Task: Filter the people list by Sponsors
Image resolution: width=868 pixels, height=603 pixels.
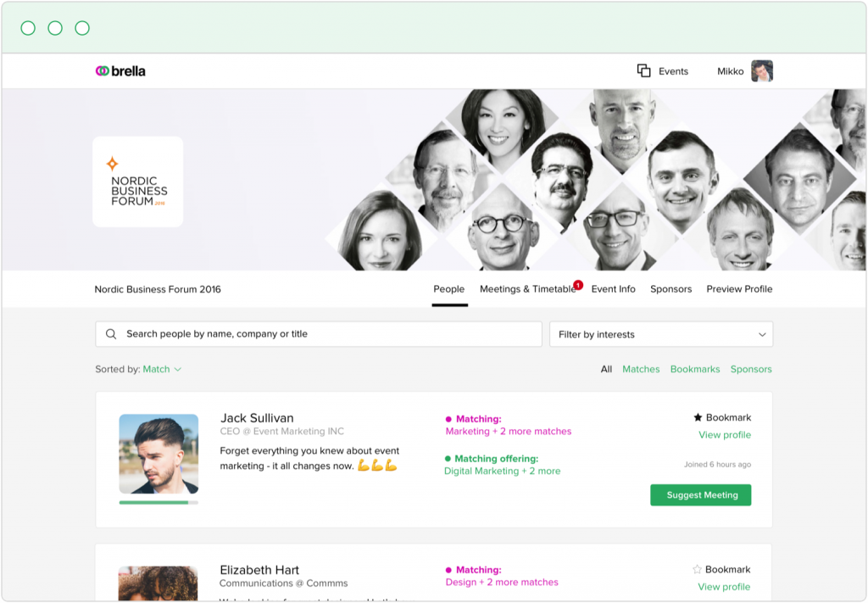Action: [751, 369]
